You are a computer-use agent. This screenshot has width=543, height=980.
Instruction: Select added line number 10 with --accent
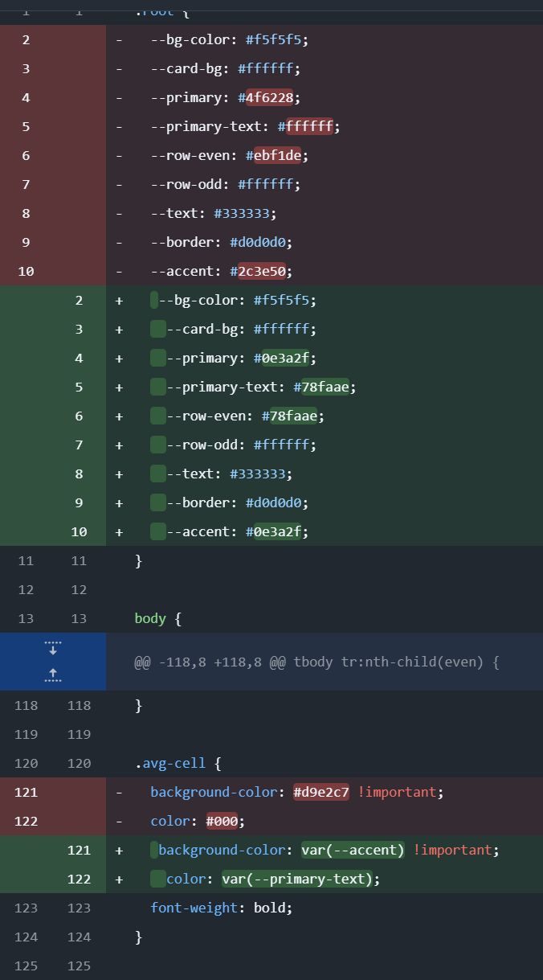[x=79, y=531]
